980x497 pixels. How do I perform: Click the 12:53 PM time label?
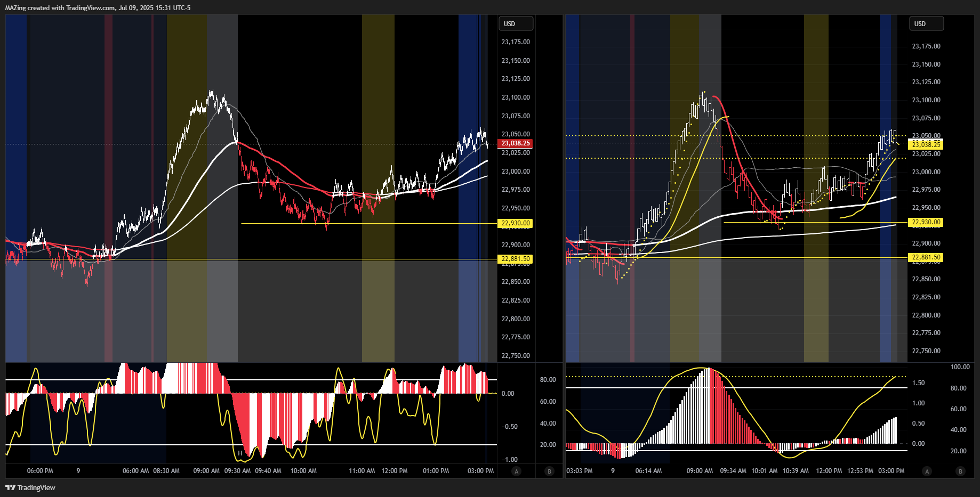point(860,471)
